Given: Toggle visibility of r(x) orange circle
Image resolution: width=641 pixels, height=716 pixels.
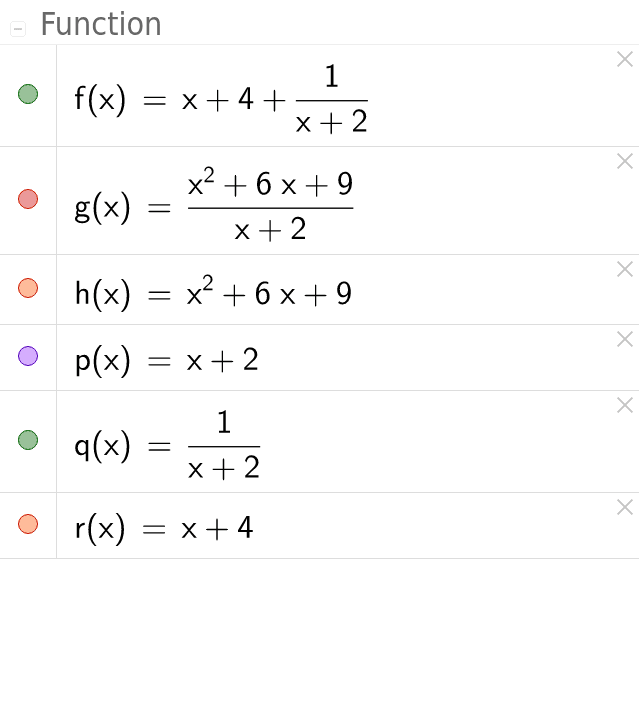Looking at the screenshot, I should point(28,524).
